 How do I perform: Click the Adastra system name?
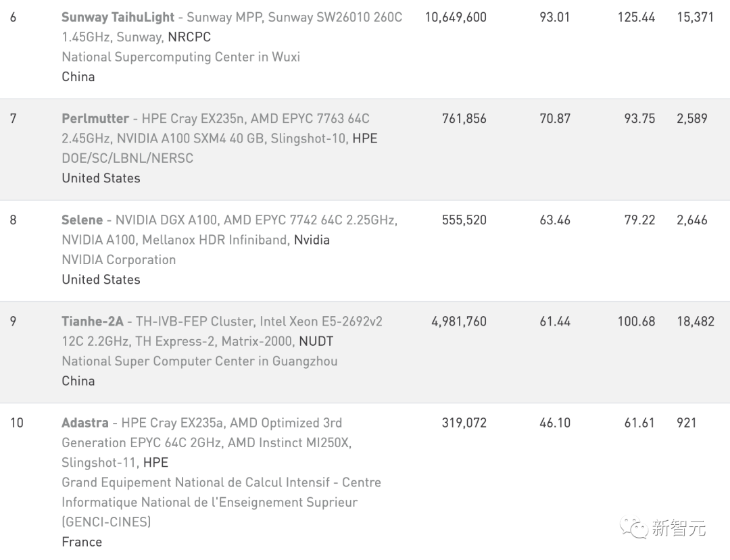[85, 423]
